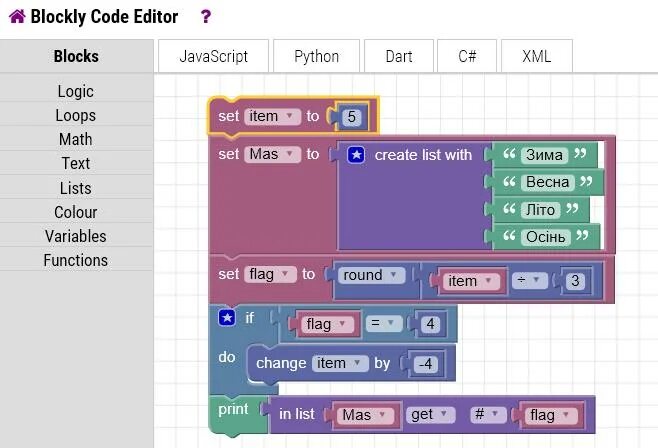Click the home icon beside Blockly Code Editor
The image size is (658, 448).
point(16,17)
